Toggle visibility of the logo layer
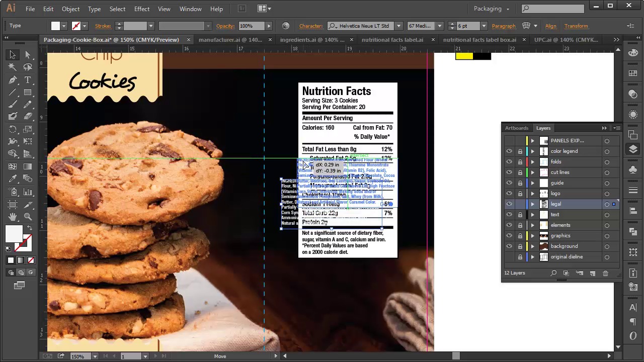 [x=509, y=194]
